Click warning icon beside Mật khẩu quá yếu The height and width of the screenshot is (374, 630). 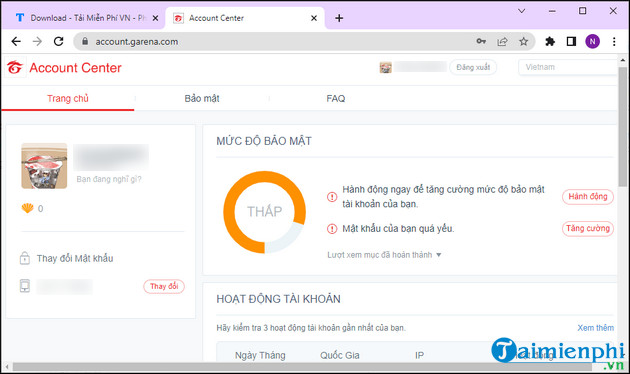coord(332,229)
